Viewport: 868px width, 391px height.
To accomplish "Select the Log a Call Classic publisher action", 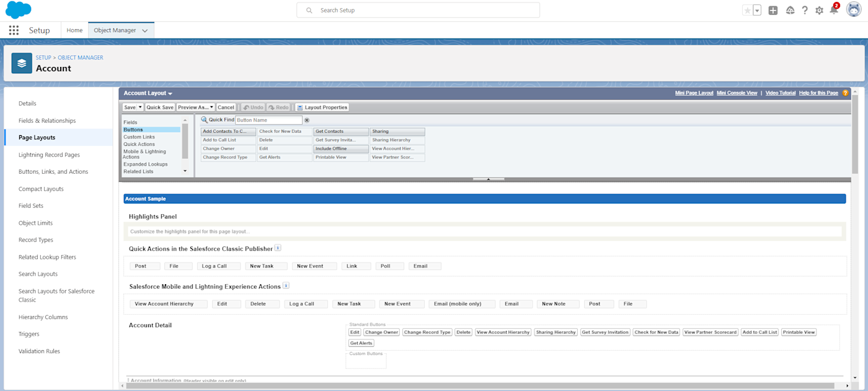I will (218, 266).
